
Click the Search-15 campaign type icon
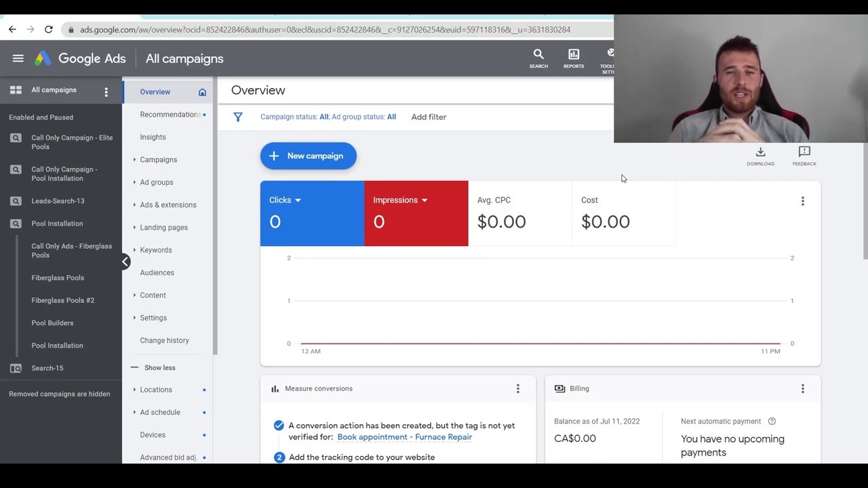(x=16, y=369)
